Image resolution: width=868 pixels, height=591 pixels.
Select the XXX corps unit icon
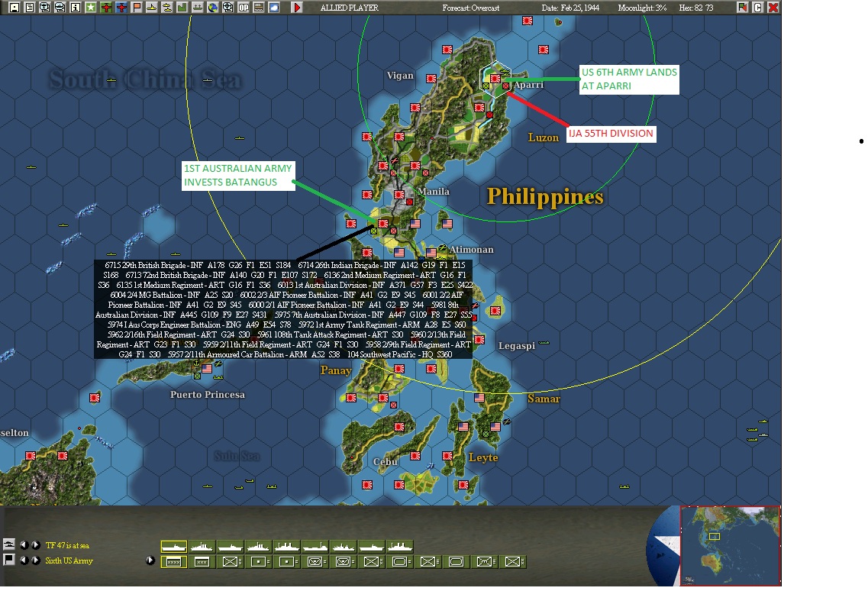coord(202,562)
